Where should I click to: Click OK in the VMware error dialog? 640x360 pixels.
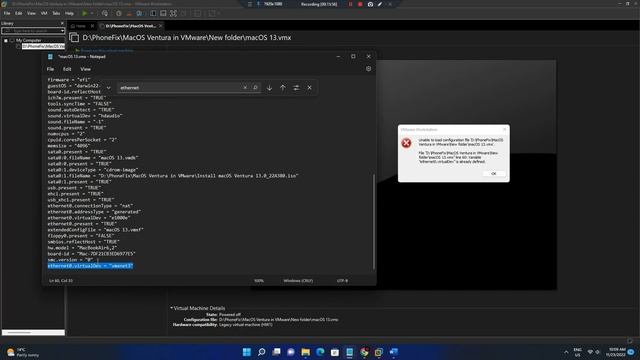(x=493, y=173)
